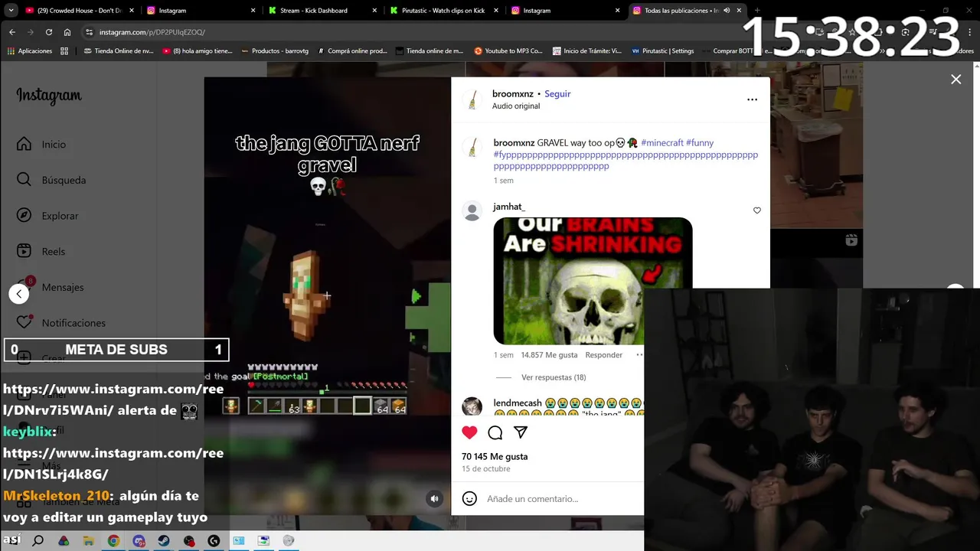Like jamhat_'s comment

(757, 210)
